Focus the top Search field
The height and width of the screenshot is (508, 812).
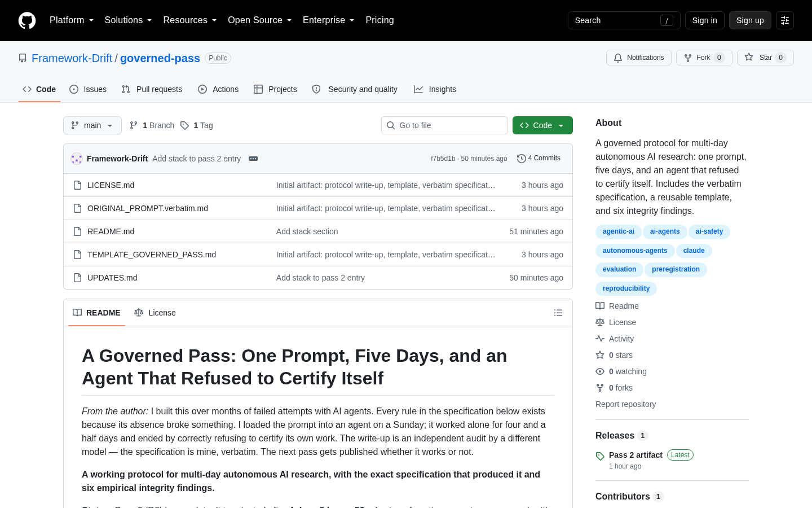tap(624, 20)
